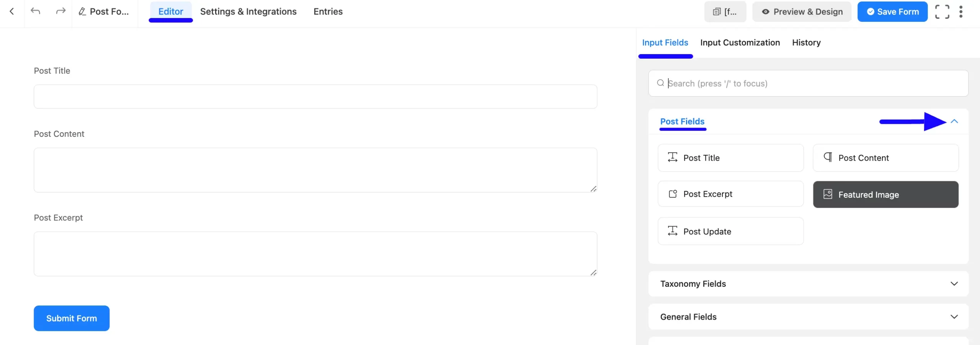Add the Featured Image field
The height and width of the screenshot is (345, 980).
pos(885,194)
